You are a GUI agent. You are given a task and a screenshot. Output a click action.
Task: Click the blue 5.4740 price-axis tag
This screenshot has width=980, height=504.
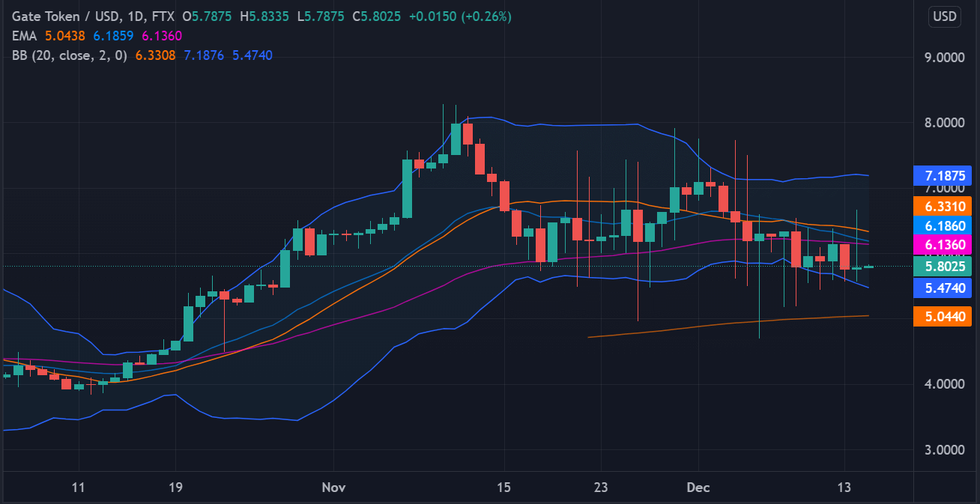(x=943, y=288)
